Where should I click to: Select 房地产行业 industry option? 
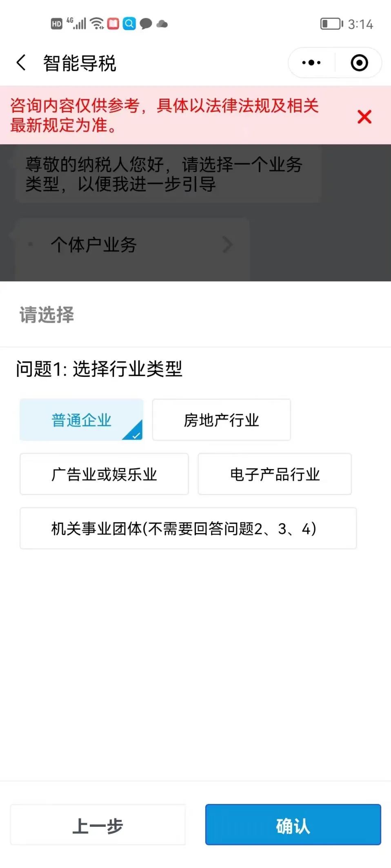coord(221,420)
